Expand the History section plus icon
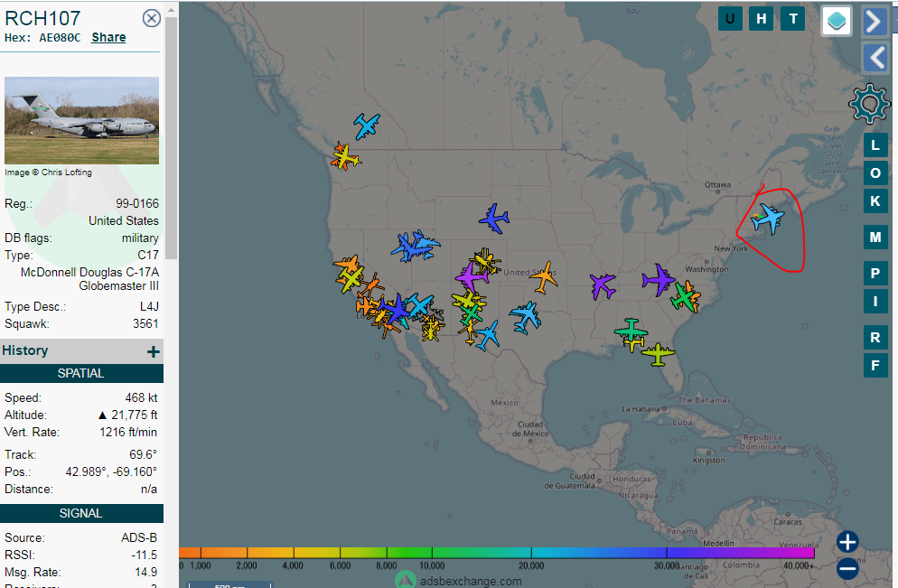The width and height of the screenshot is (898, 588). [x=153, y=351]
